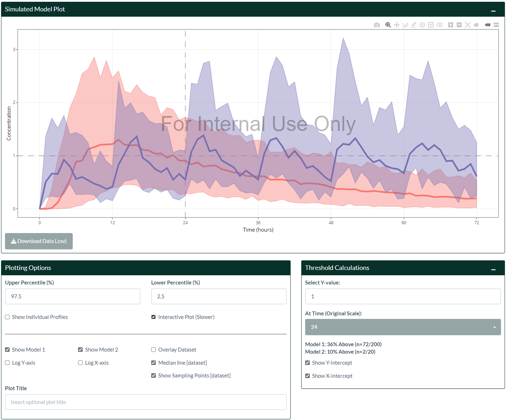Screen dimensions: 506x420
Task: Select the Pan tool in plot toolbar
Action: tap(397, 25)
